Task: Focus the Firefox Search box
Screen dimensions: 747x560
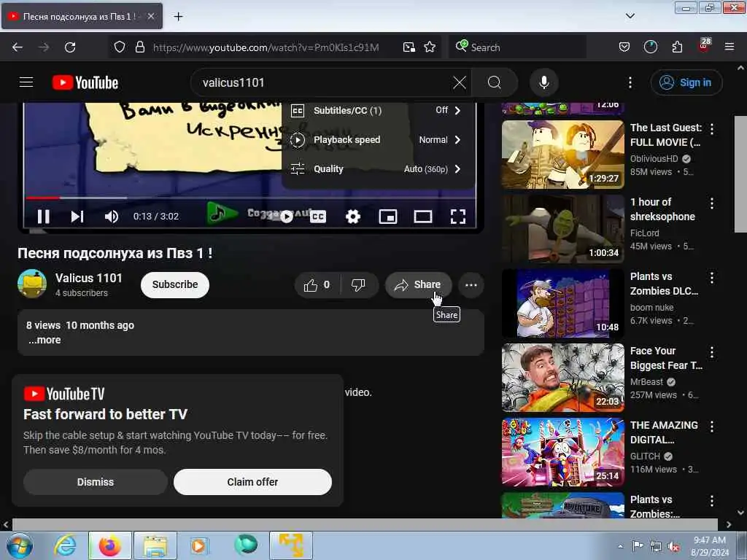Action: pos(517,47)
